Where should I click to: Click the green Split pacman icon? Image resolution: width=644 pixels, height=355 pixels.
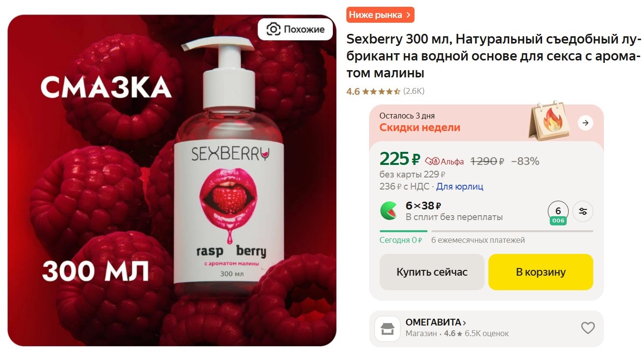click(389, 211)
